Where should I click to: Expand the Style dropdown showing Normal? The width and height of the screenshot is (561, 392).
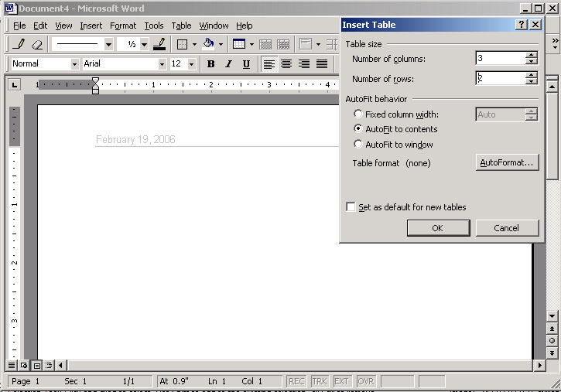click(x=74, y=64)
